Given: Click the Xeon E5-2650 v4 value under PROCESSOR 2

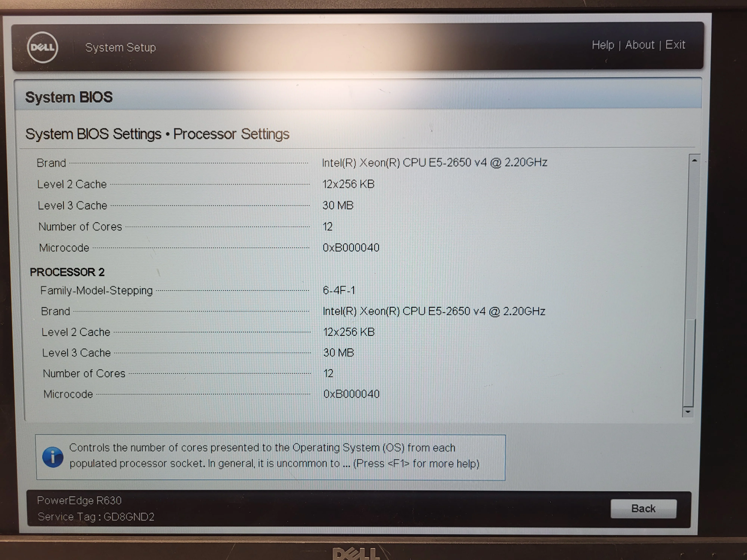Looking at the screenshot, I should (x=434, y=311).
